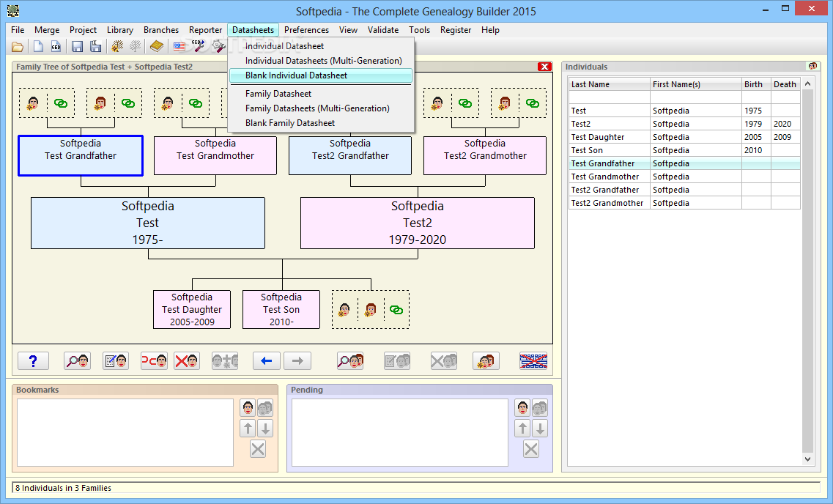Create a new blank project file
The width and height of the screenshot is (833, 504).
coord(37,47)
